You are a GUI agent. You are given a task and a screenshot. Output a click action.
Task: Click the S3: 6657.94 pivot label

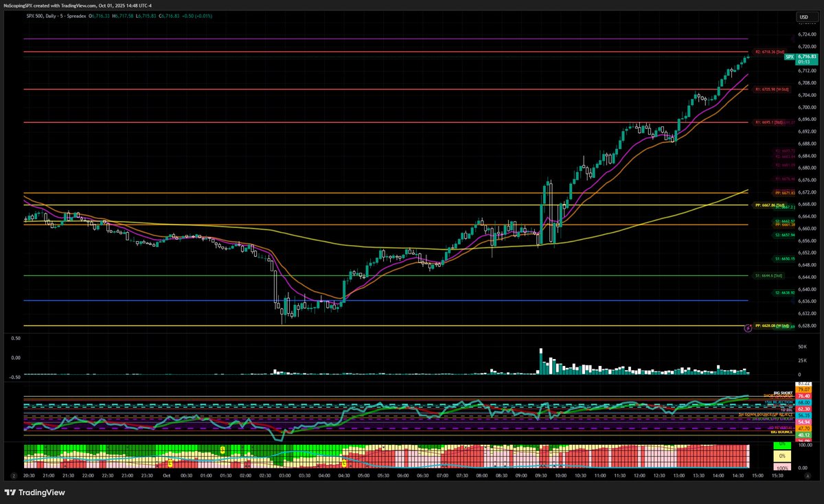pos(784,235)
